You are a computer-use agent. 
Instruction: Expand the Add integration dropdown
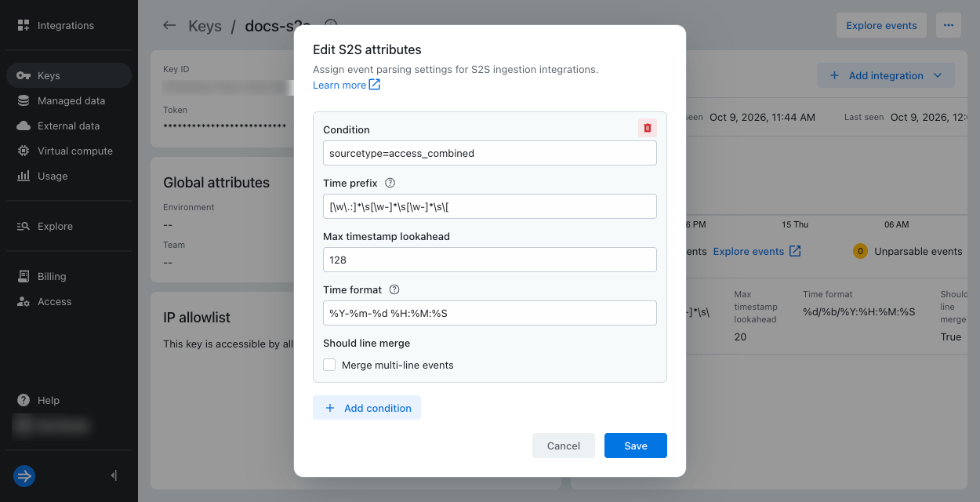click(x=886, y=75)
